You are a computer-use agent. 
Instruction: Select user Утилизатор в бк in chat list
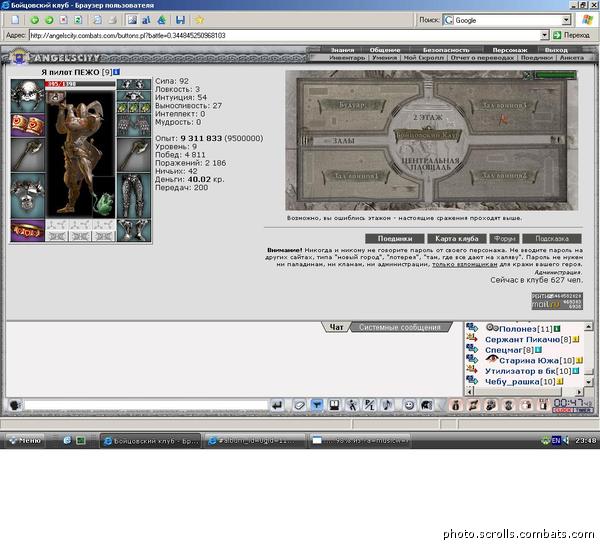(x=520, y=371)
